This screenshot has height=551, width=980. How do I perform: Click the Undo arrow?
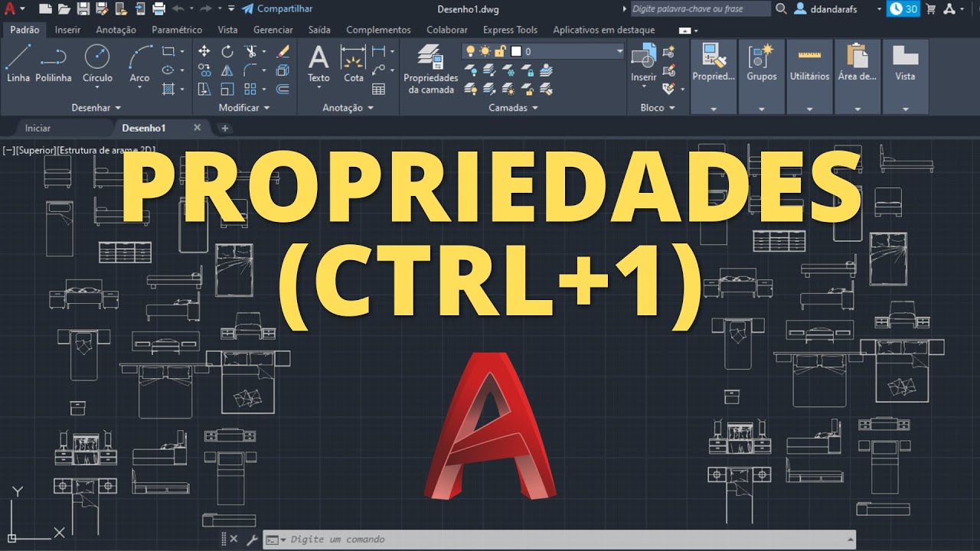click(178, 9)
